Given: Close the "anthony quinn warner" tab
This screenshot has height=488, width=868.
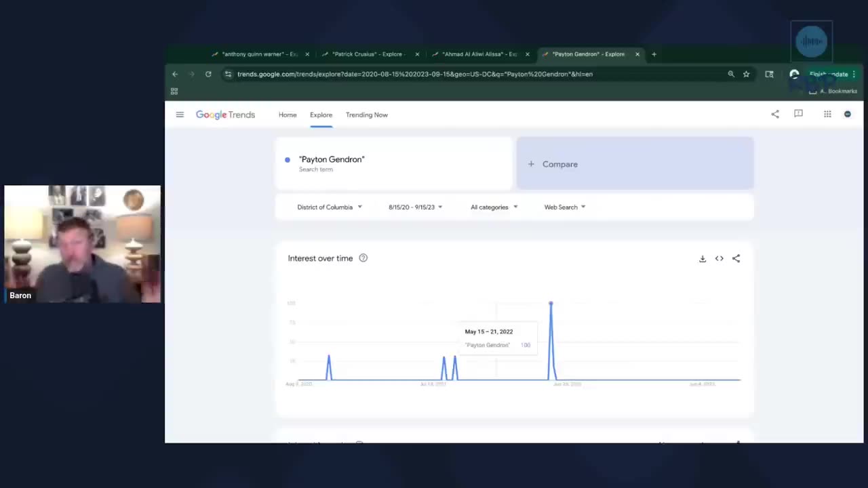Looking at the screenshot, I should (307, 54).
